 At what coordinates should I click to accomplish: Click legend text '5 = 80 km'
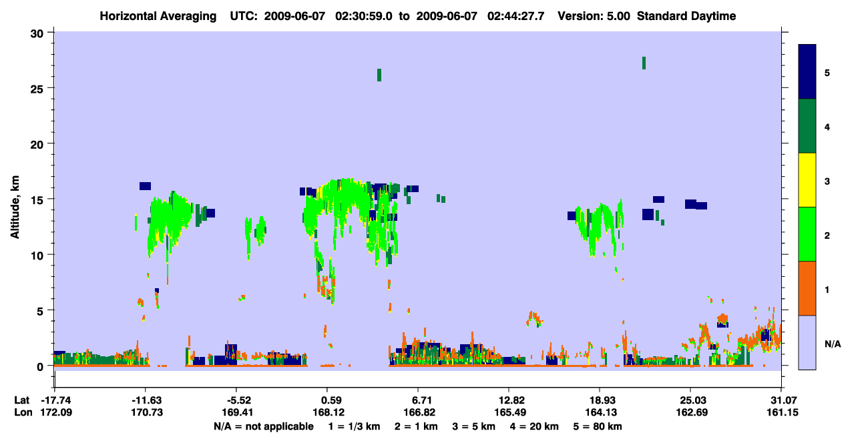pyautogui.click(x=598, y=426)
